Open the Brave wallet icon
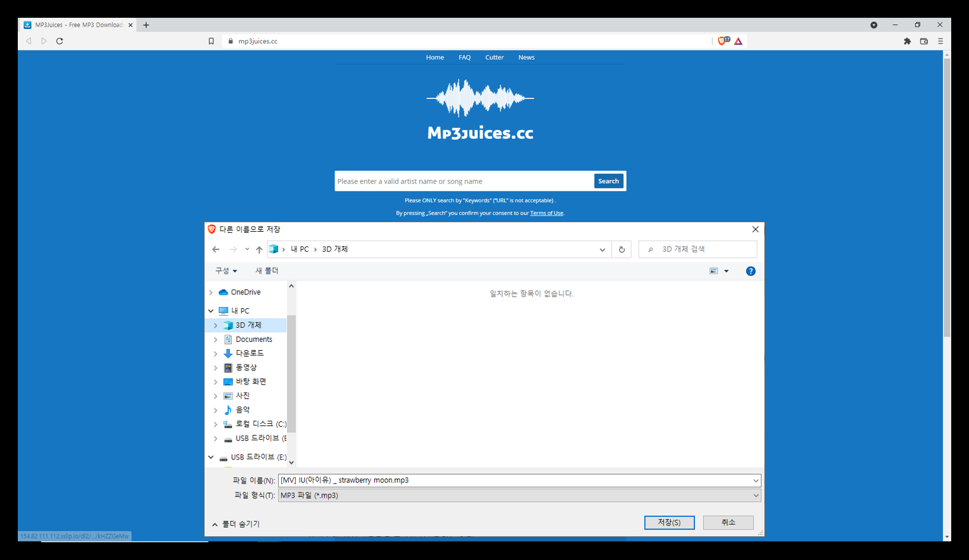This screenshot has height=560, width=969. click(924, 41)
